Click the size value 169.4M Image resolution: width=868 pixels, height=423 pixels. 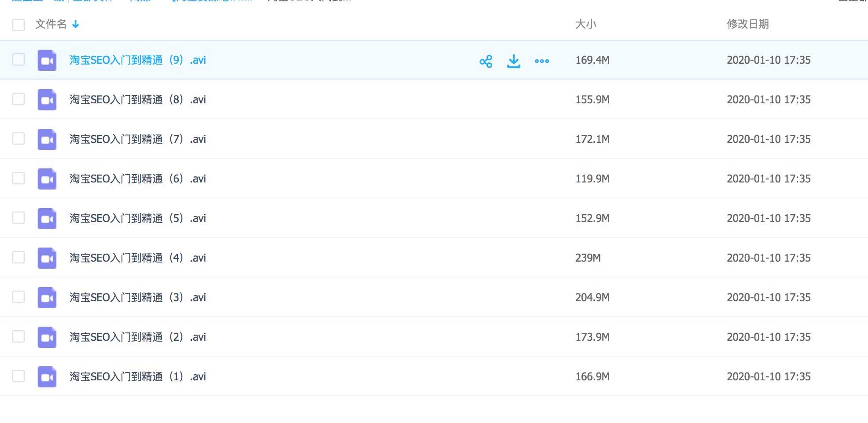592,60
